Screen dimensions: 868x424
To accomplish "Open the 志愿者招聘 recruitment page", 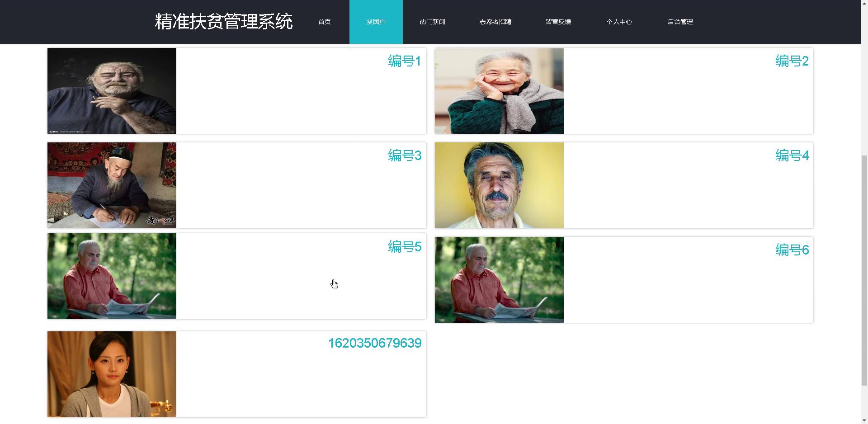I will 495,22.
